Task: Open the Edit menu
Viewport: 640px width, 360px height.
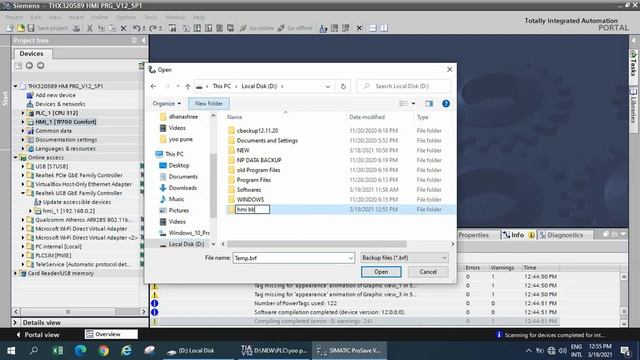Action: (36, 17)
